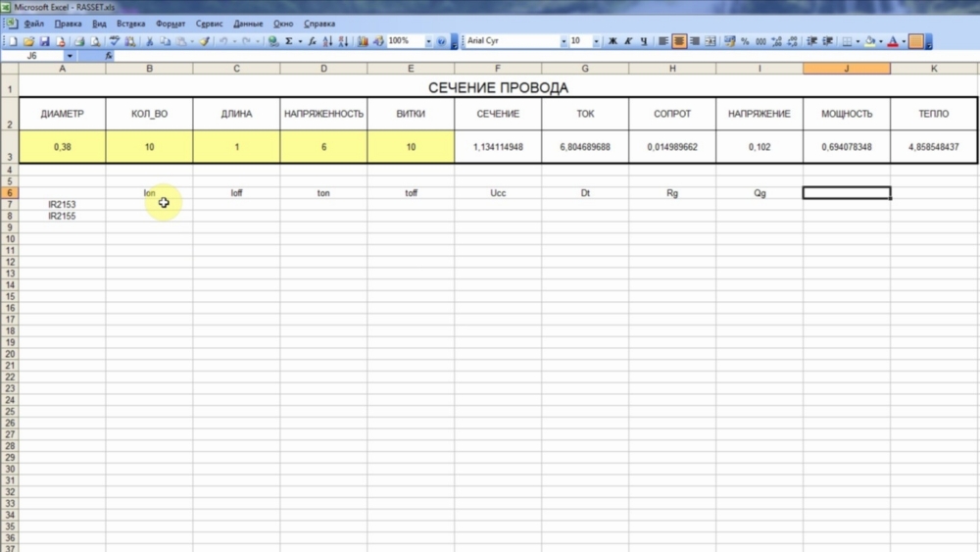Apply fill color with paint bucket
Image resolution: width=980 pixels, height=552 pixels.
(x=870, y=41)
